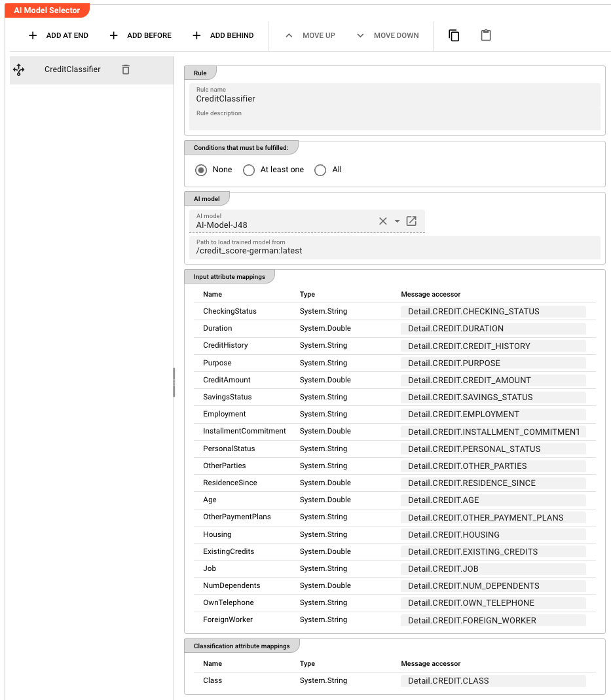Grab the move handle next to CreditClassifier
611x700 pixels.
pyautogui.click(x=19, y=69)
